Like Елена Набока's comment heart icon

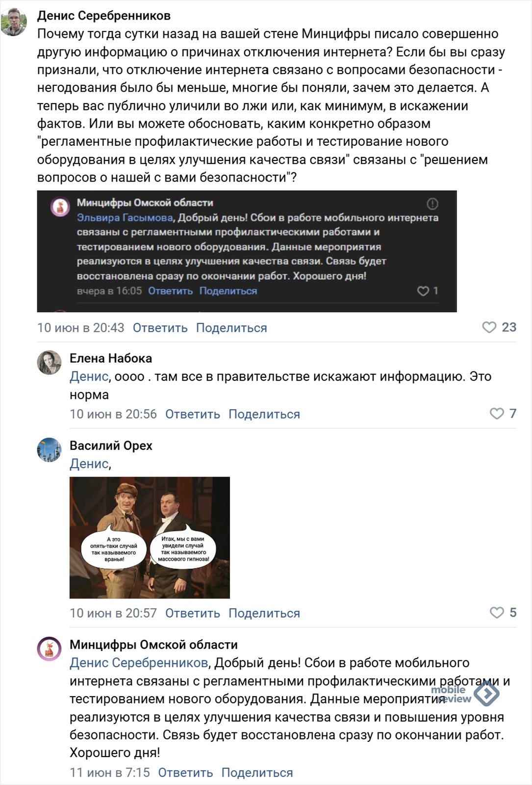(x=497, y=414)
